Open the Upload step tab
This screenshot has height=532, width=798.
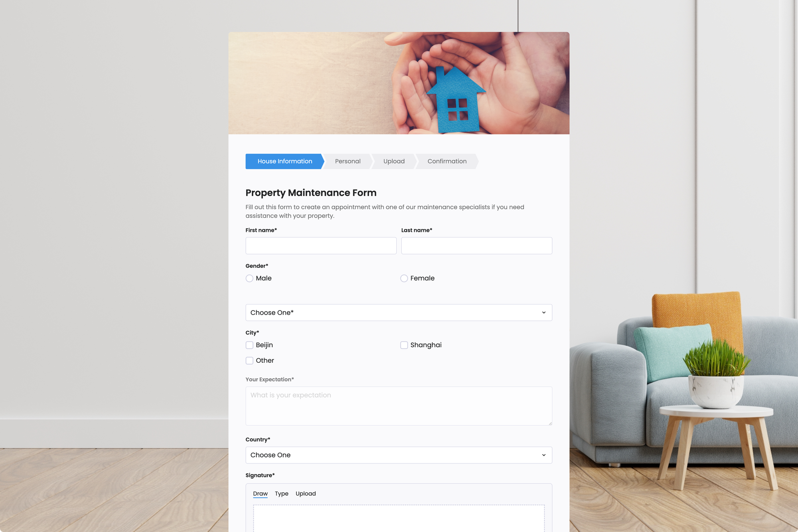point(393,161)
